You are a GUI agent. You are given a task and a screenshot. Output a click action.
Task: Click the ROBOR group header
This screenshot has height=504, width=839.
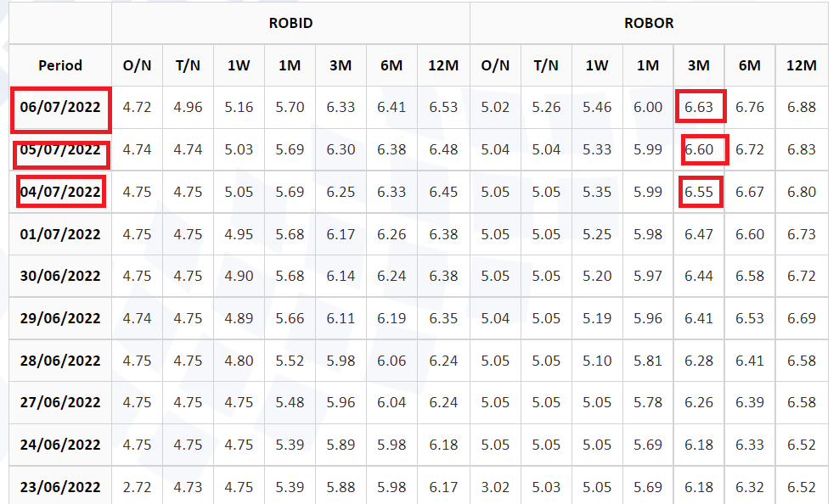[649, 23]
